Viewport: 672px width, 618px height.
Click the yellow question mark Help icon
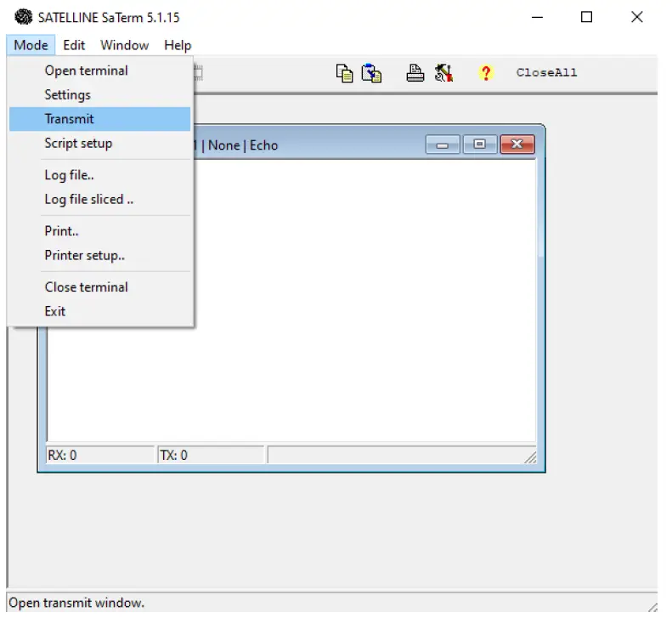[x=486, y=73]
